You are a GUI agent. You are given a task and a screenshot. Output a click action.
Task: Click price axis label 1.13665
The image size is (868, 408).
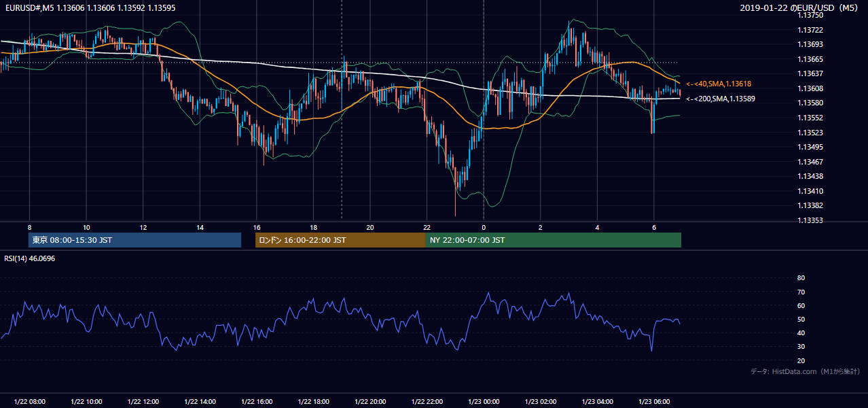(x=810, y=59)
